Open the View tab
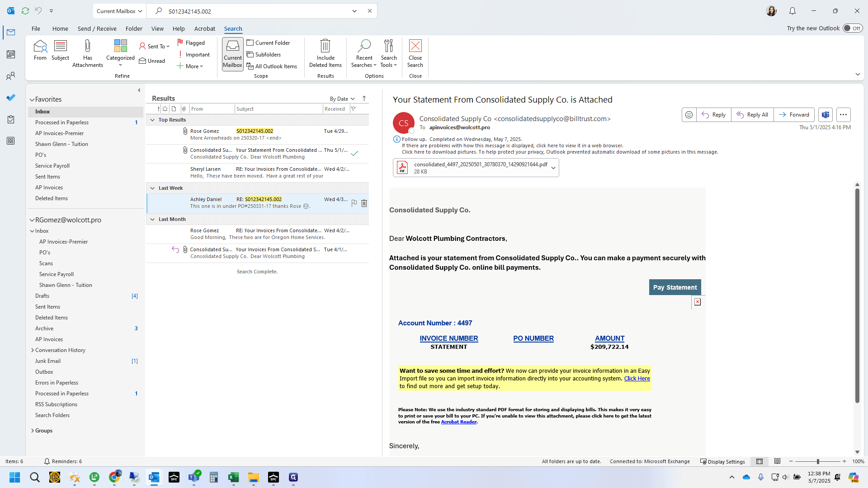 157,28
